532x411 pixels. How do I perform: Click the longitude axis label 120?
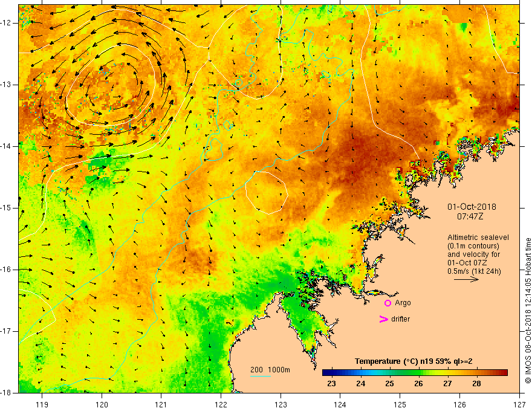102,404
